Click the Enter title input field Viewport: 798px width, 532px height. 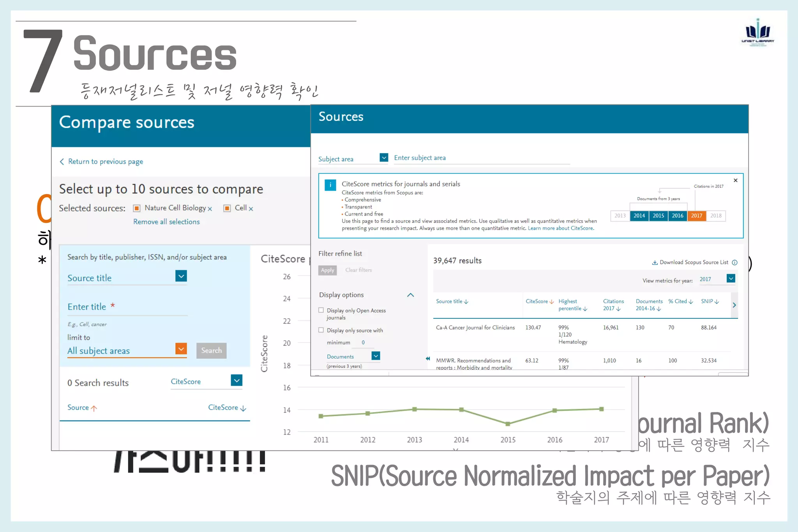point(127,307)
